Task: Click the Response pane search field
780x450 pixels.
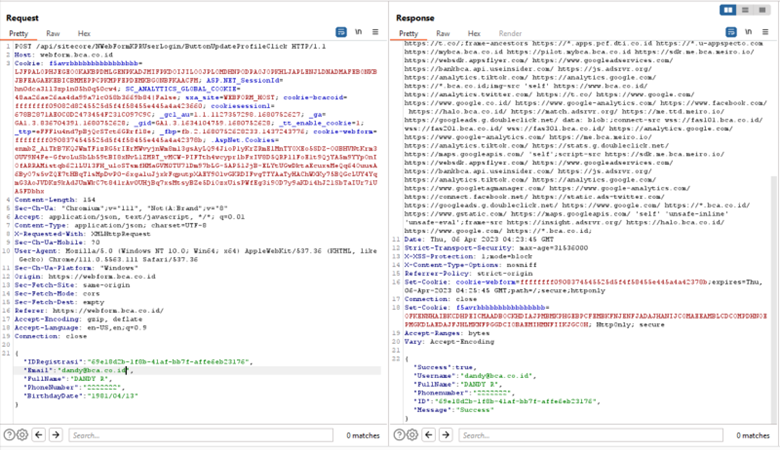Action: click(x=590, y=435)
